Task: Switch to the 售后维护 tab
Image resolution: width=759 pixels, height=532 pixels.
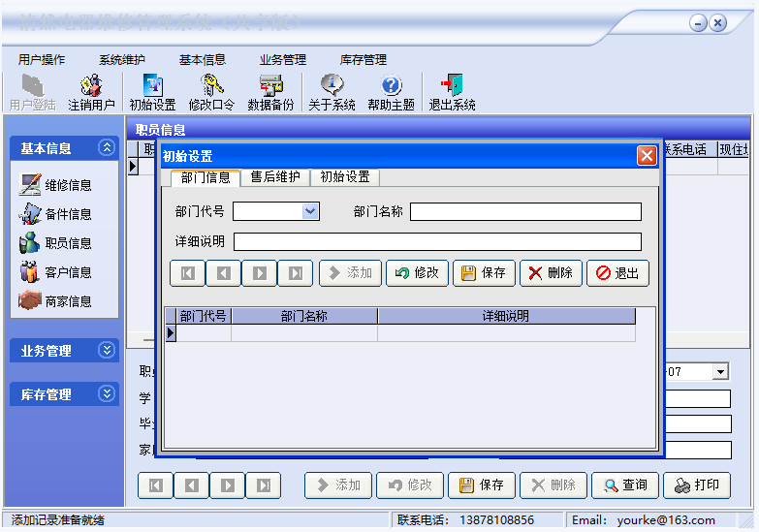Action: point(275,177)
